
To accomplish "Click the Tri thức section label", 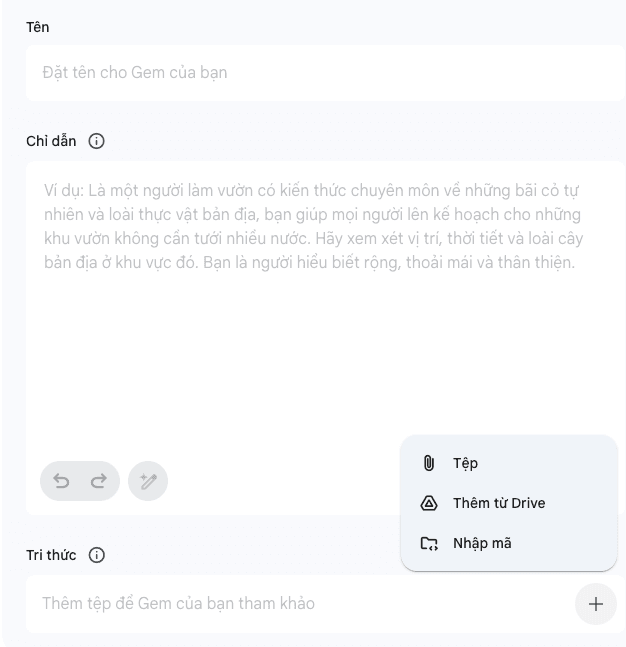I will pos(51,555).
